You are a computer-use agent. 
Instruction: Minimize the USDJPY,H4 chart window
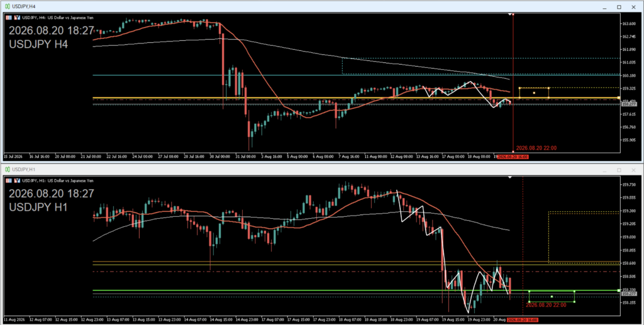click(x=604, y=7)
